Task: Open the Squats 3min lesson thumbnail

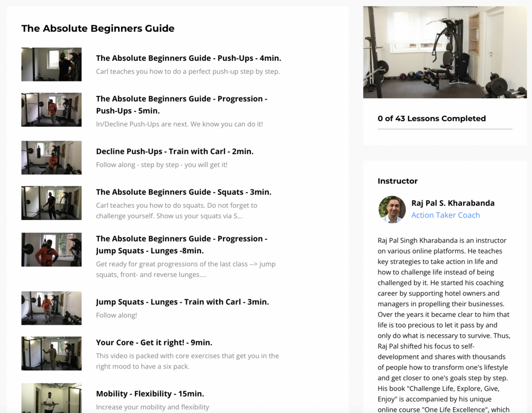Action: 51,203
